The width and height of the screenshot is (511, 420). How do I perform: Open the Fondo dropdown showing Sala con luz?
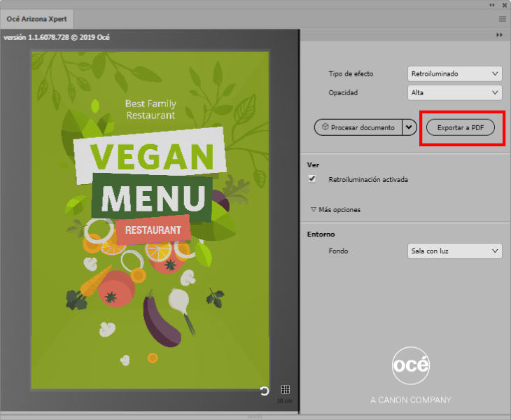coord(454,251)
